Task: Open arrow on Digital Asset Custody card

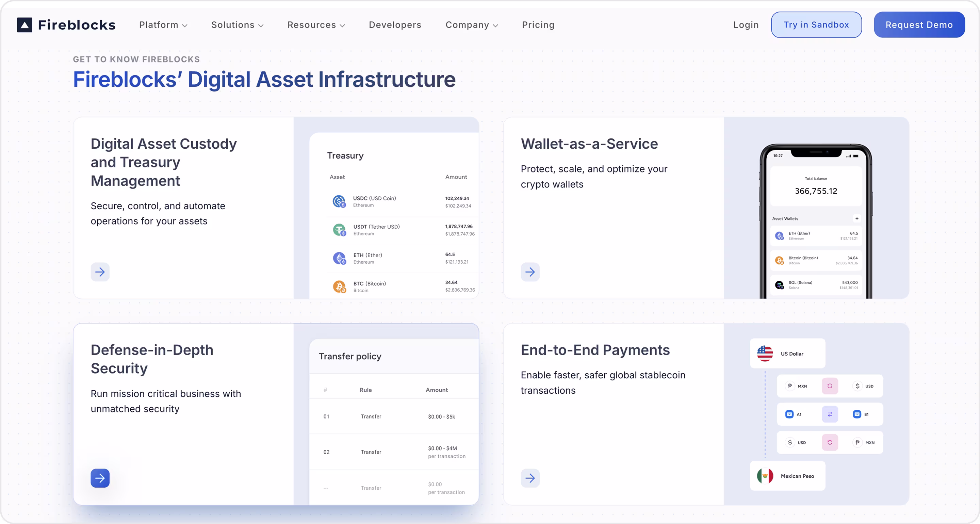Action: point(100,272)
